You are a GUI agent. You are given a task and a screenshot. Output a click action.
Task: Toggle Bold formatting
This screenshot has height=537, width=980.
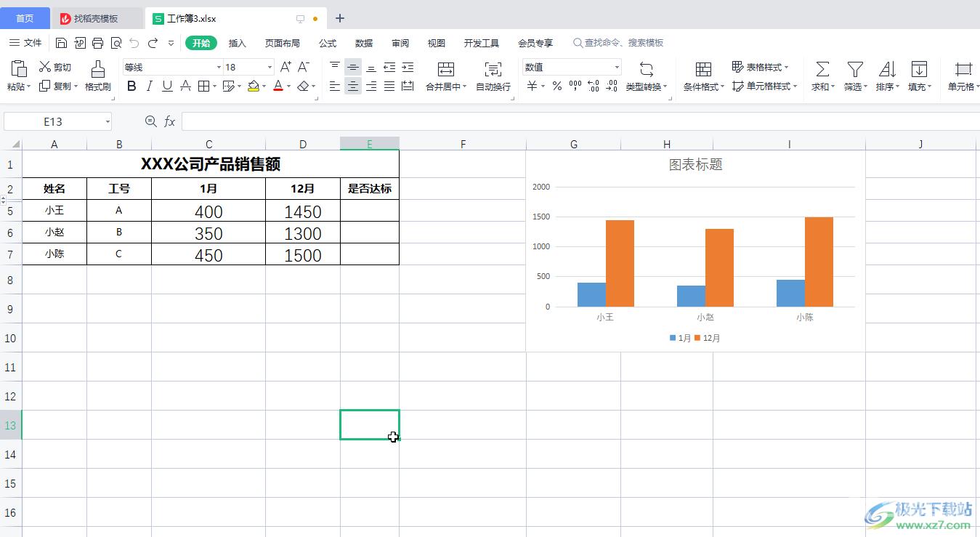point(131,86)
